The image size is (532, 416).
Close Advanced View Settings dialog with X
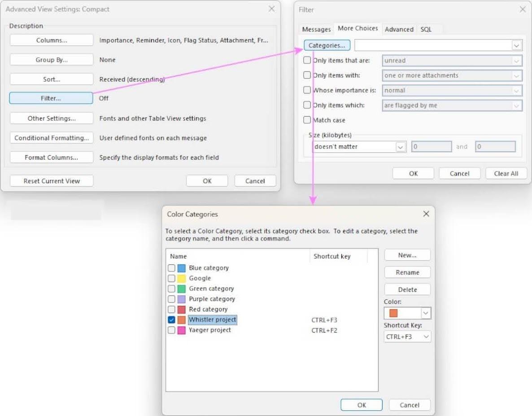tap(271, 9)
